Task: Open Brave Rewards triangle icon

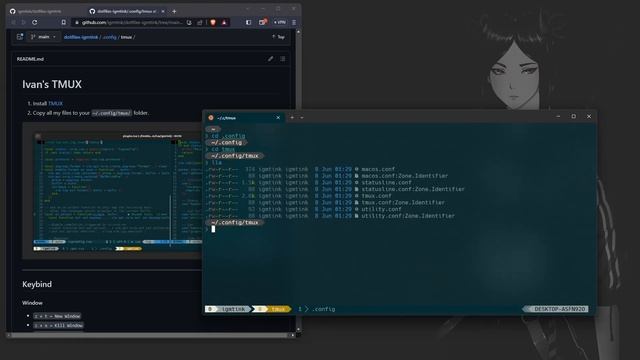Action: 224,22
